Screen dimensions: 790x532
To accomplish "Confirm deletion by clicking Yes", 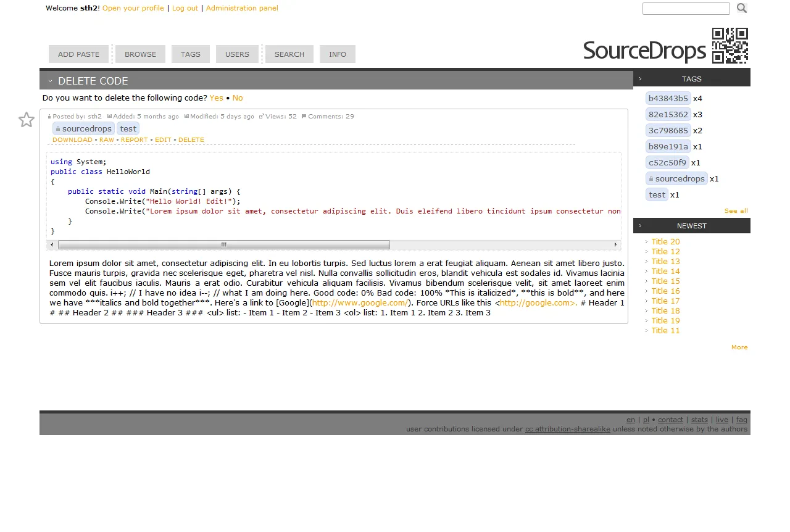I will point(216,98).
